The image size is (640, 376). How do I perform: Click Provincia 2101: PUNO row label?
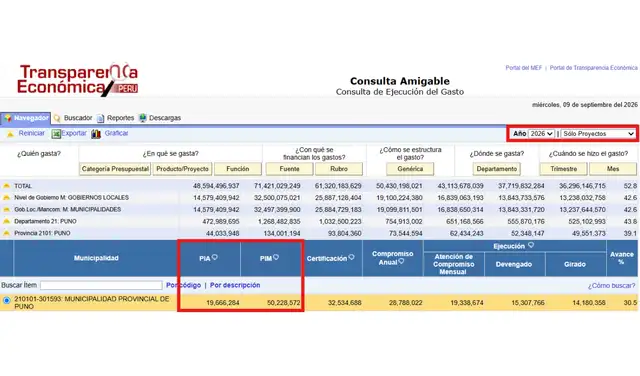pyautogui.click(x=42, y=233)
